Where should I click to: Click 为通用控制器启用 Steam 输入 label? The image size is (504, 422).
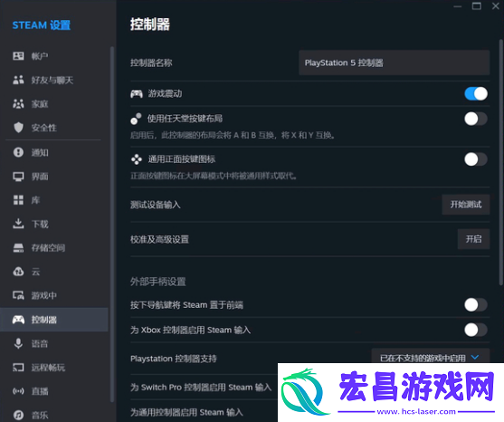click(186, 412)
